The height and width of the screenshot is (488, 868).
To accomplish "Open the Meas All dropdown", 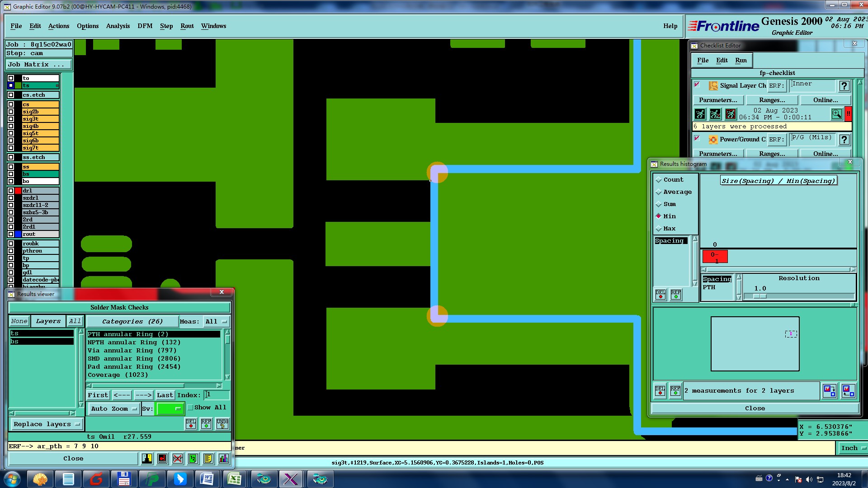I will [x=216, y=322].
